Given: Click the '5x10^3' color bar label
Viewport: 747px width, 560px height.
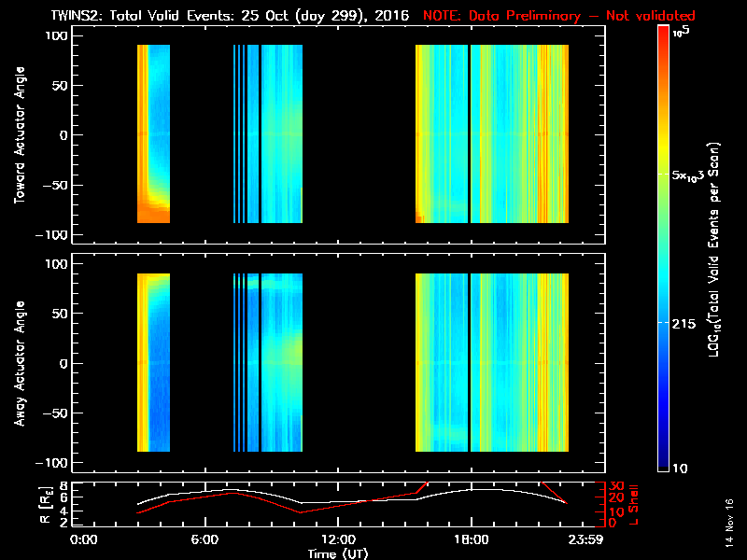Looking at the screenshot, I should [x=693, y=175].
